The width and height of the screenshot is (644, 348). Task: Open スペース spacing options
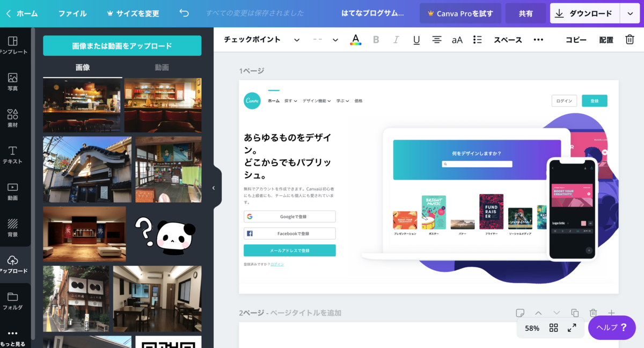tap(508, 40)
